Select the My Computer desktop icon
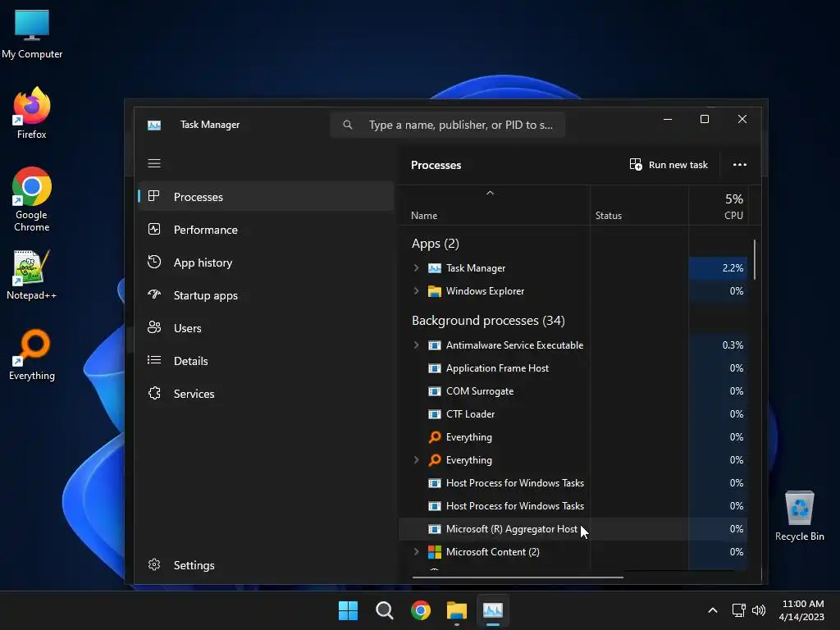Viewport: 840px width, 630px height. click(32, 34)
